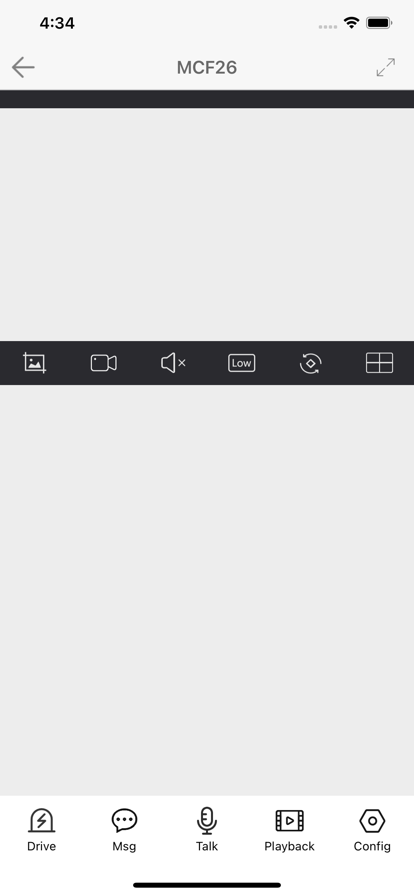Tap the 4:34 clock in status bar
Image resolution: width=414 pixels, height=896 pixels.
[x=57, y=23]
